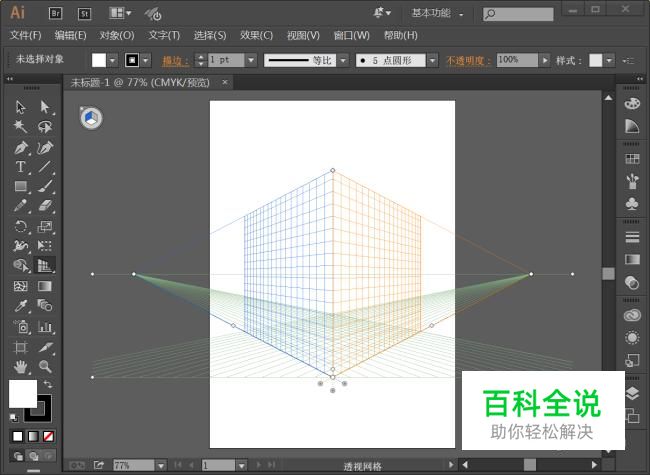Image resolution: width=650 pixels, height=475 pixels.
Task: Choose the Rectangle tool
Action: coord(21,187)
